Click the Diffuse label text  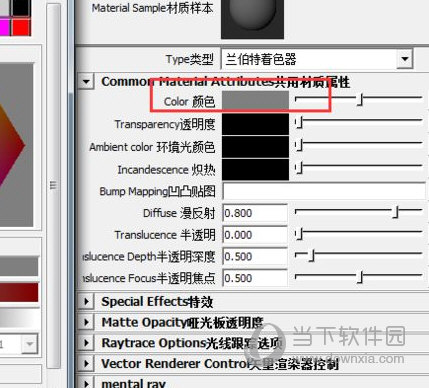point(179,213)
